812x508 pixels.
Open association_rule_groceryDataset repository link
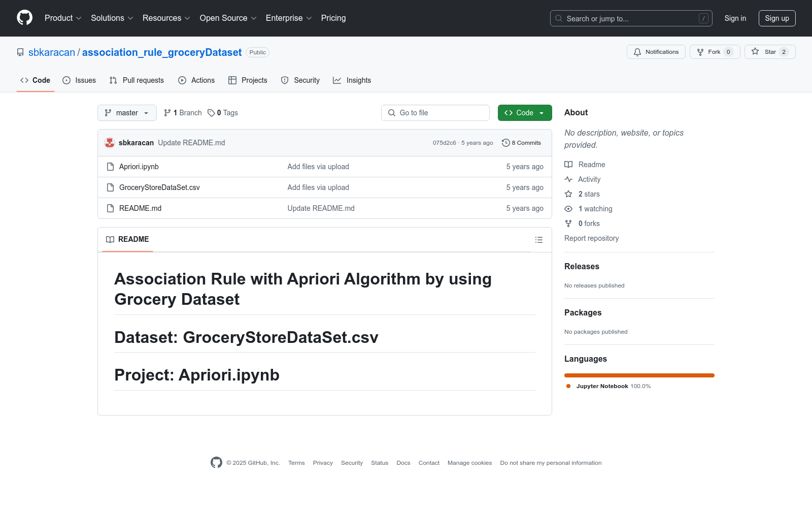click(162, 52)
